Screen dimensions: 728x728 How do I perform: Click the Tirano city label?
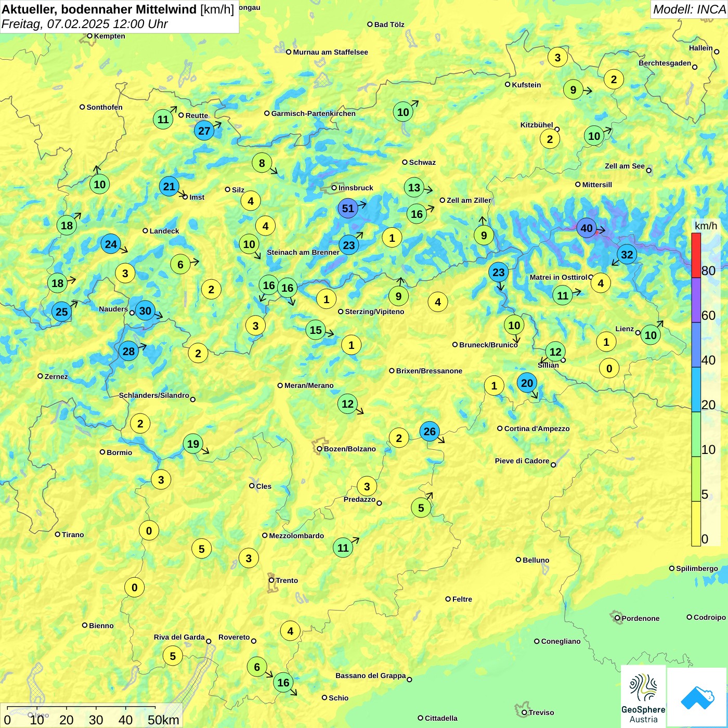(73, 535)
